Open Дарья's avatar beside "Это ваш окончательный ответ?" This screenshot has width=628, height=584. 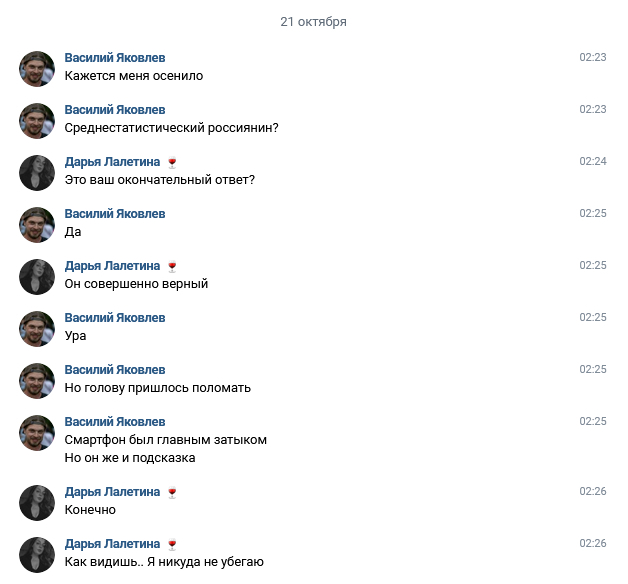[x=36, y=172]
